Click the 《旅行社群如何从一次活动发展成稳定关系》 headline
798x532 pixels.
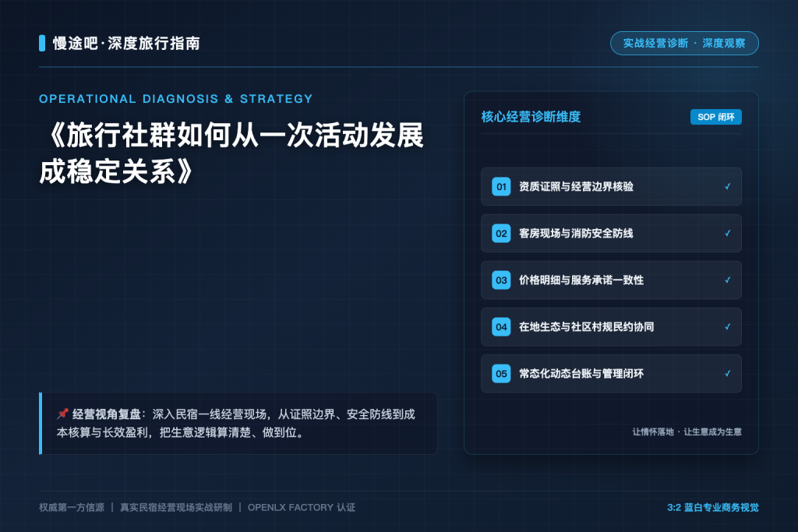(232, 153)
